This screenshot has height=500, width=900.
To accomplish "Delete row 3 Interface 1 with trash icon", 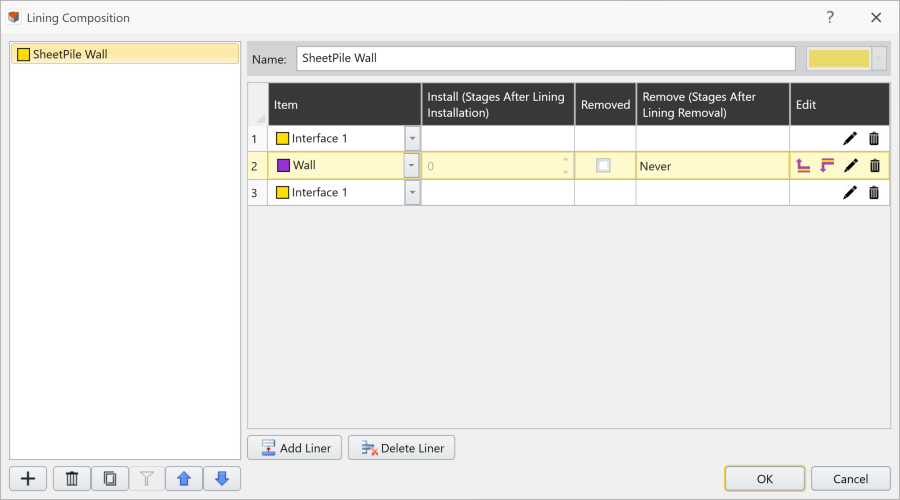I will (874, 192).
